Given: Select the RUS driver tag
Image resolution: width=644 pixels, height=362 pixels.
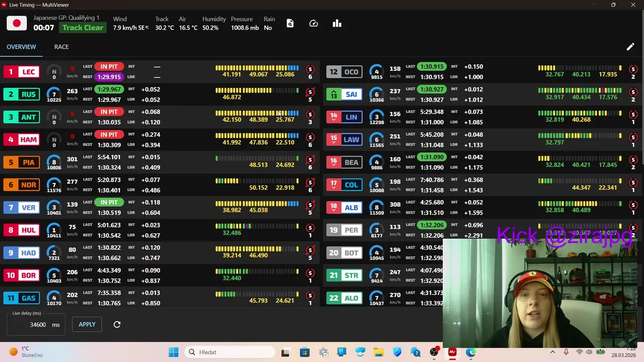Looking at the screenshot, I should pyautogui.click(x=22, y=95).
